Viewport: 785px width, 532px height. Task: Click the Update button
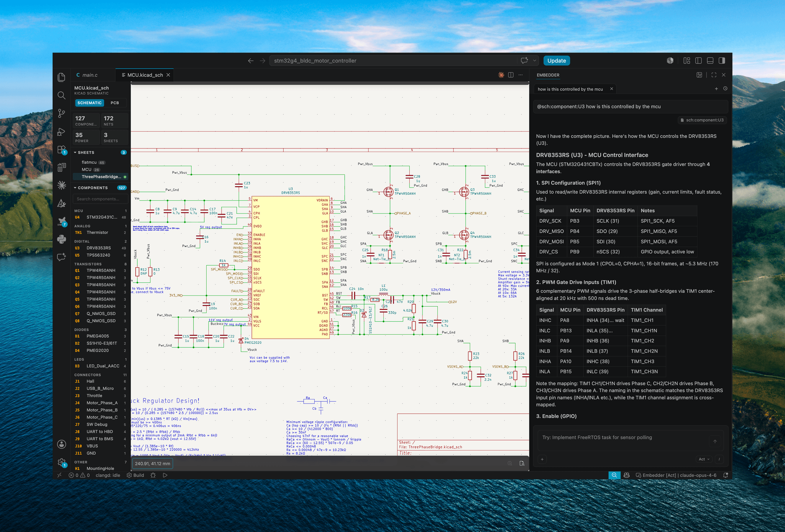tap(557, 61)
